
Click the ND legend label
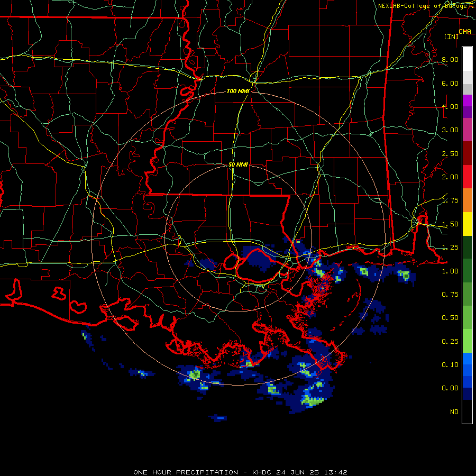pyautogui.click(x=454, y=412)
